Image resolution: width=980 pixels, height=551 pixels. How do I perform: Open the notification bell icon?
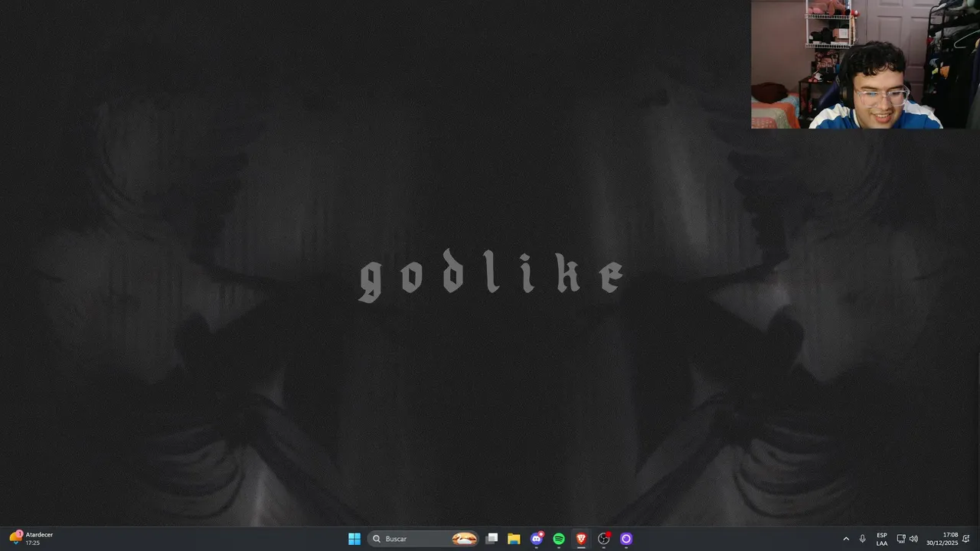[x=966, y=539]
